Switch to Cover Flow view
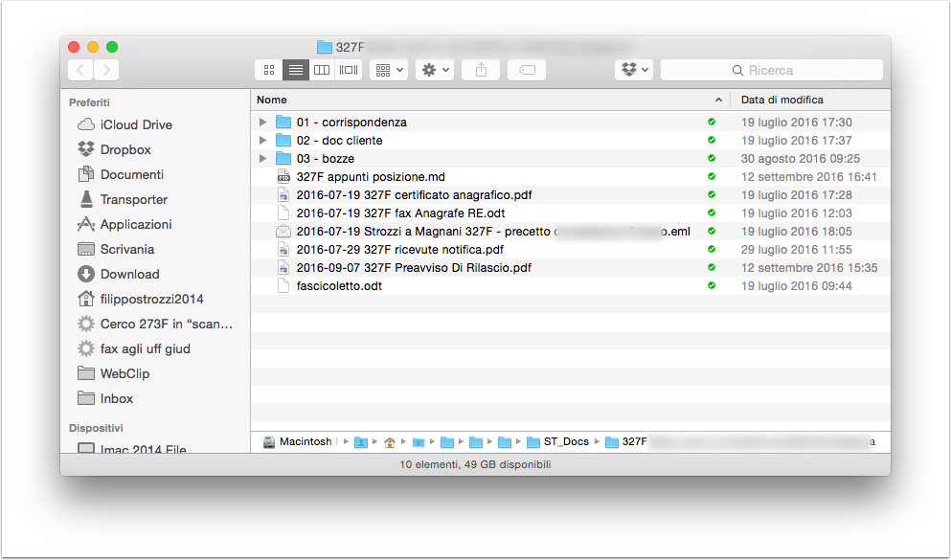951x560 pixels. point(349,70)
